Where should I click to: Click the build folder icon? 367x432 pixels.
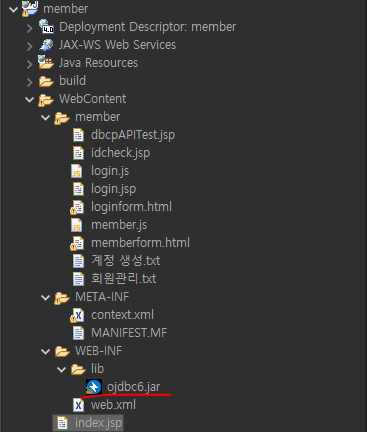(46, 81)
